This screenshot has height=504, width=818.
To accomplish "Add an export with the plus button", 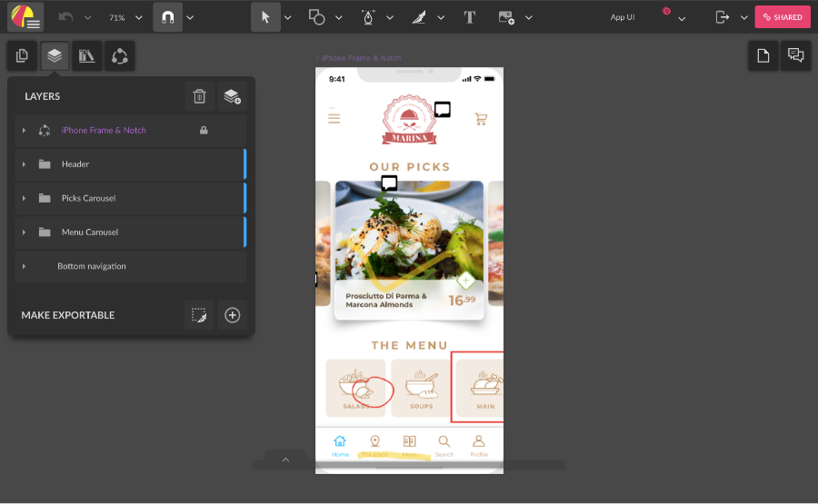I will coord(233,315).
